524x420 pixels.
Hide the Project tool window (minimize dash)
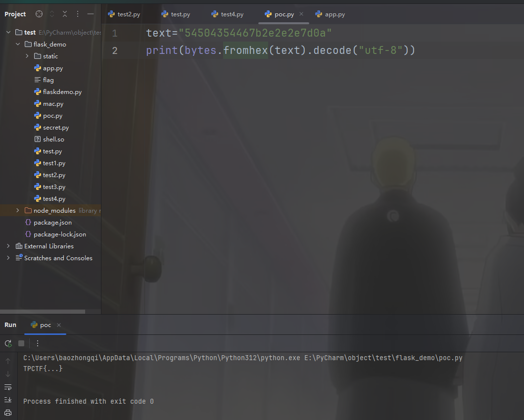(90, 14)
